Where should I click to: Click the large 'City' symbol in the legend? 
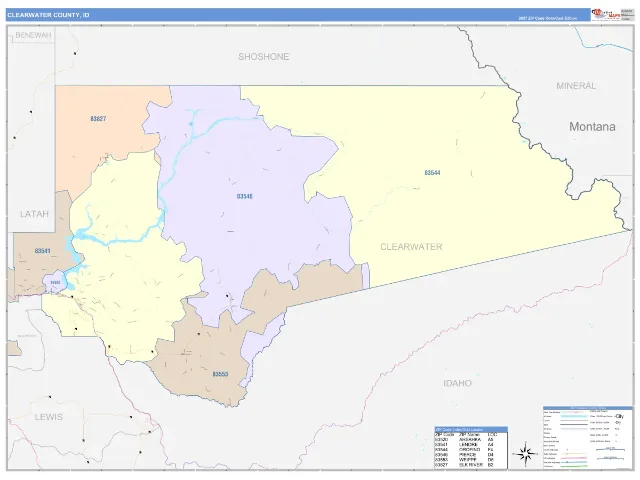point(619,416)
